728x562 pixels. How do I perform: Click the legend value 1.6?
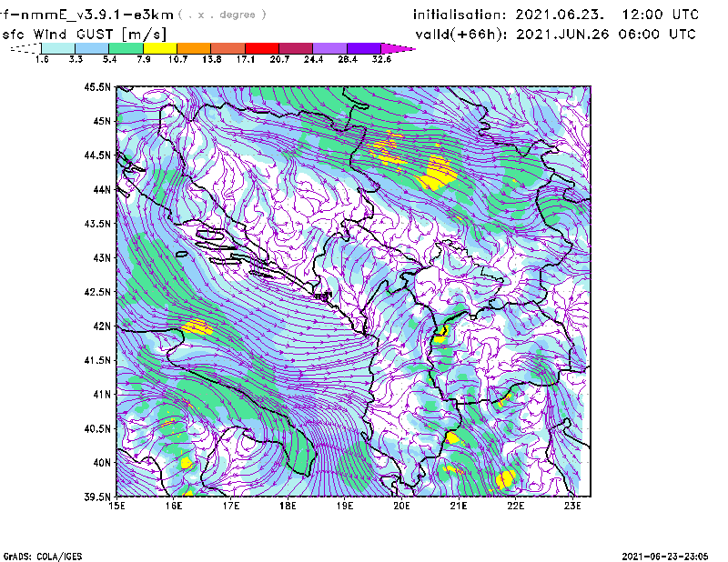42,59
